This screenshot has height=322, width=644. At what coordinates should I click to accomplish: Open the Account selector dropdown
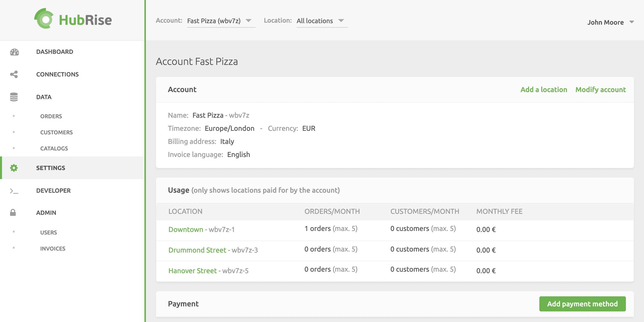pos(221,21)
